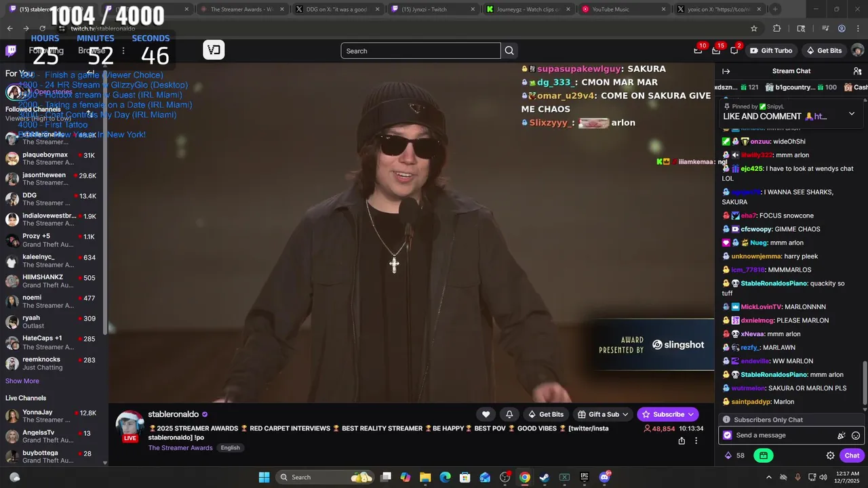
Task: Select kaleeInyc_ channel in sidebar
Action: pyautogui.click(x=51, y=261)
